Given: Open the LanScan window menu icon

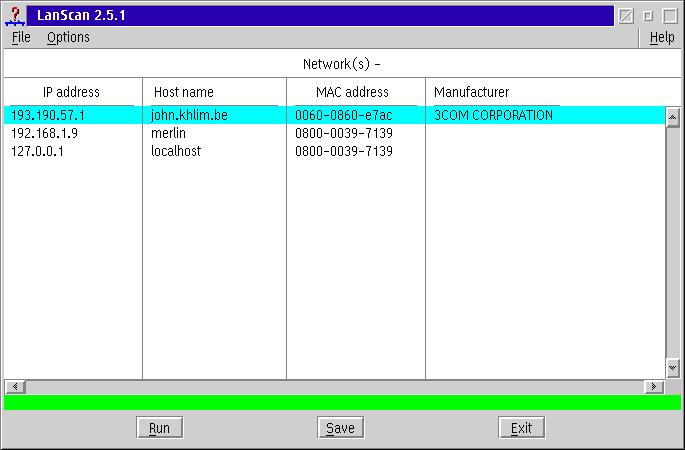Looking at the screenshot, I should (x=15, y=16).
